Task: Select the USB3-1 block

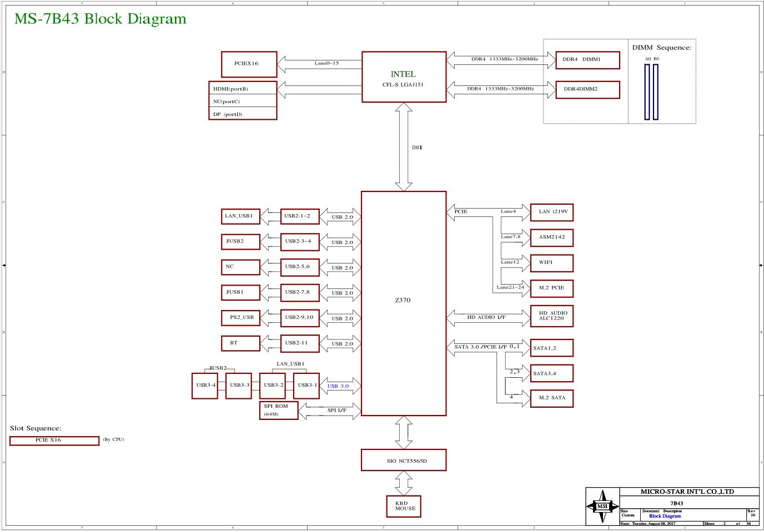Action: 306,386
